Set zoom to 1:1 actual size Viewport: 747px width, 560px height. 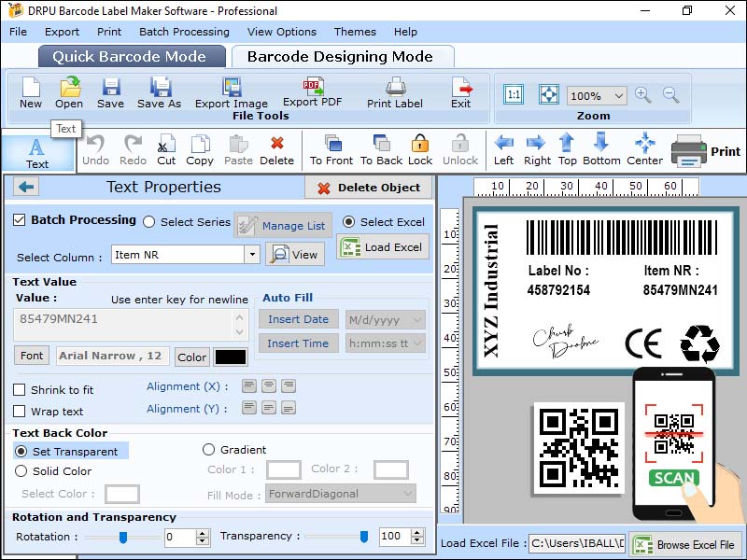click(x=514, y=94)
